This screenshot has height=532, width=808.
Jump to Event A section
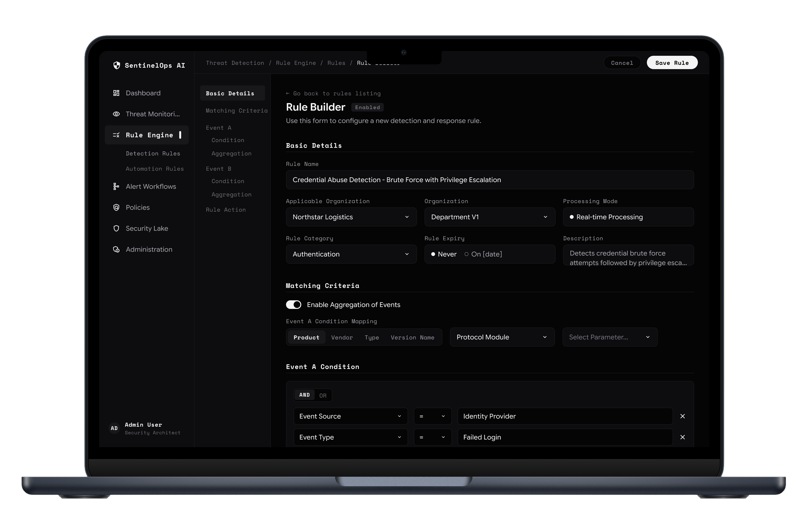click(218, 128)
